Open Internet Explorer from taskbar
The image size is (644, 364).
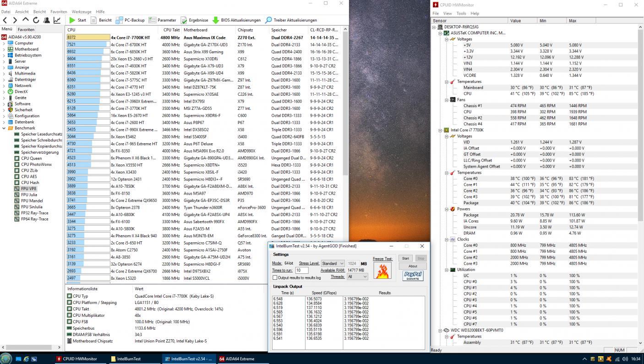26,359
